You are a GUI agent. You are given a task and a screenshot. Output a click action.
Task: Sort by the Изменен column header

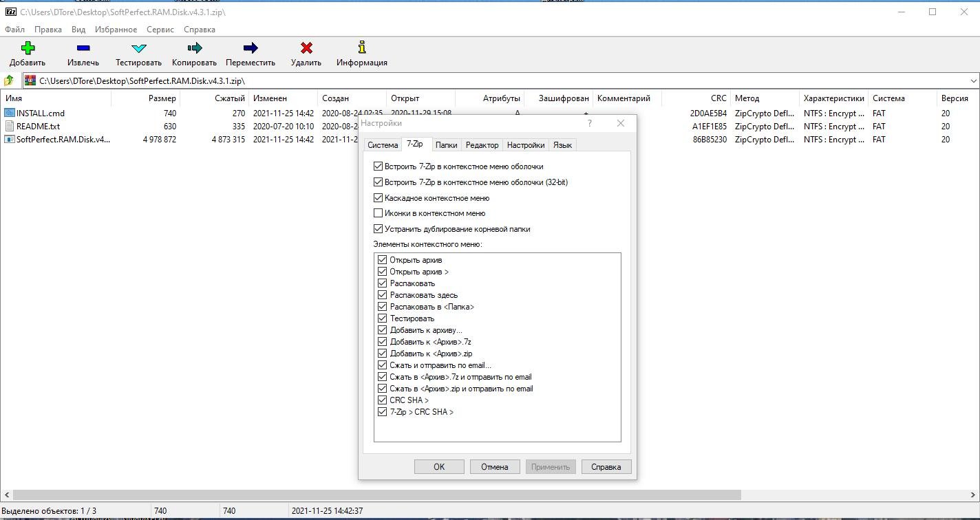tap(283, 98)
